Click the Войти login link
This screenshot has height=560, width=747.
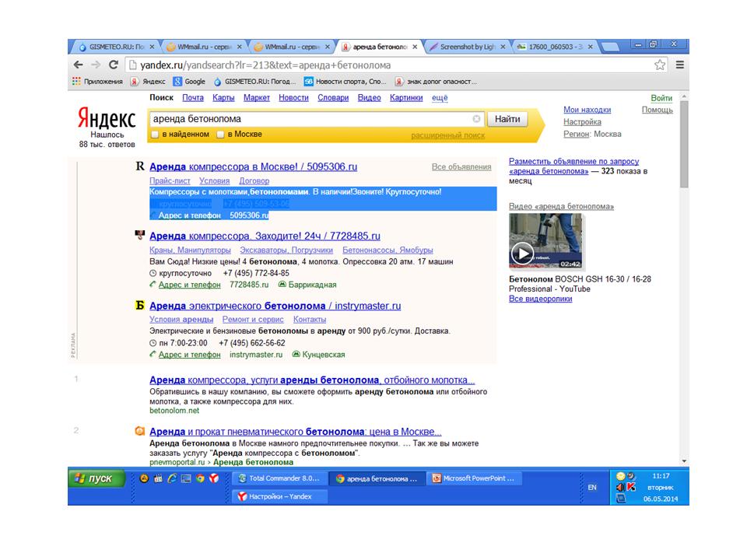(661, 98)
